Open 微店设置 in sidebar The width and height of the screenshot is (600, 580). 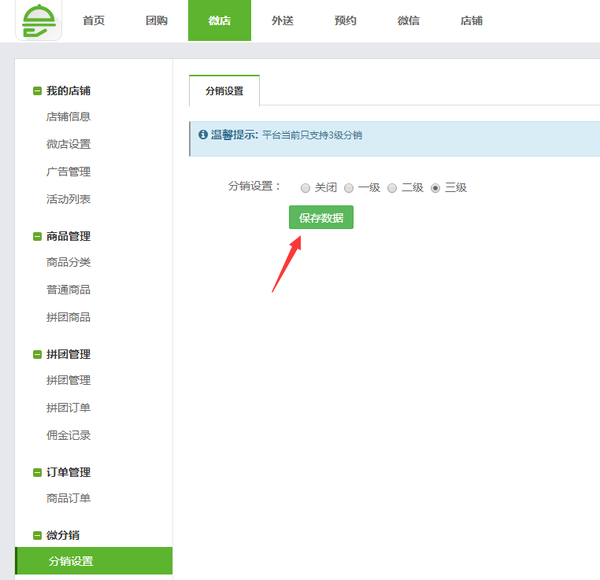tap(68, 144)
